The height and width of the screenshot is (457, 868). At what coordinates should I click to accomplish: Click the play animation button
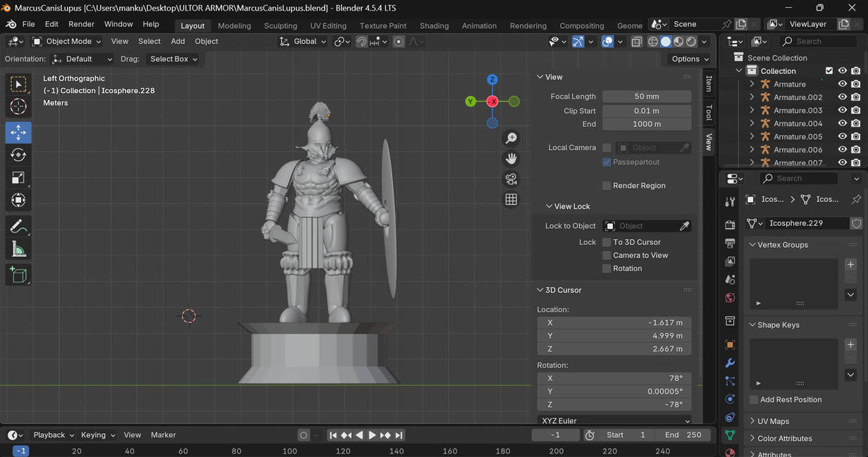tap(372, 435)
